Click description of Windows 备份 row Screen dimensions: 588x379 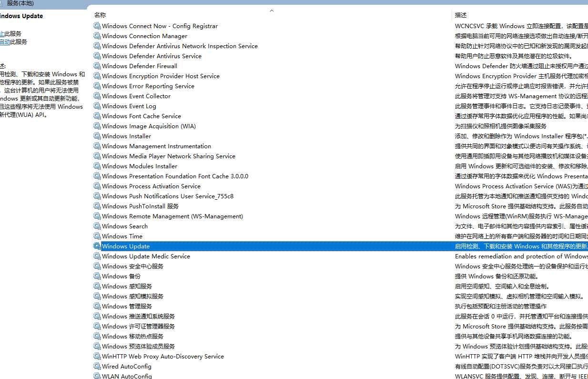click(x=497, y=277)
